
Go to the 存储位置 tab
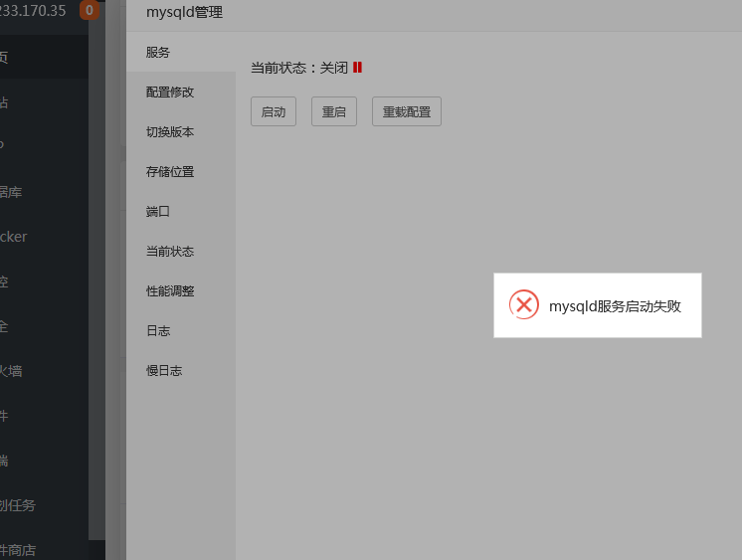tap(170, 171)
